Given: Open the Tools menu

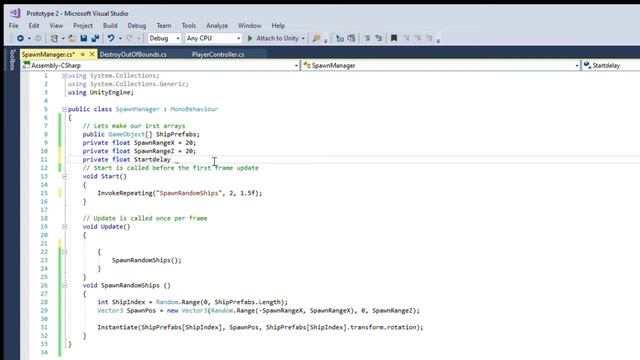Looking at the screenshot, I should coord(189,25).
